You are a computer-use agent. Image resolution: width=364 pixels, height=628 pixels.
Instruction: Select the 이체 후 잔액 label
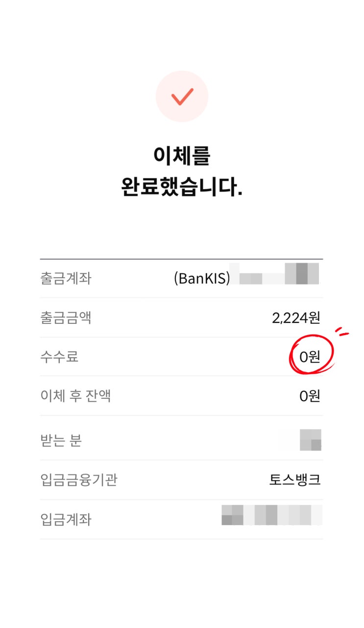(75, 396)
